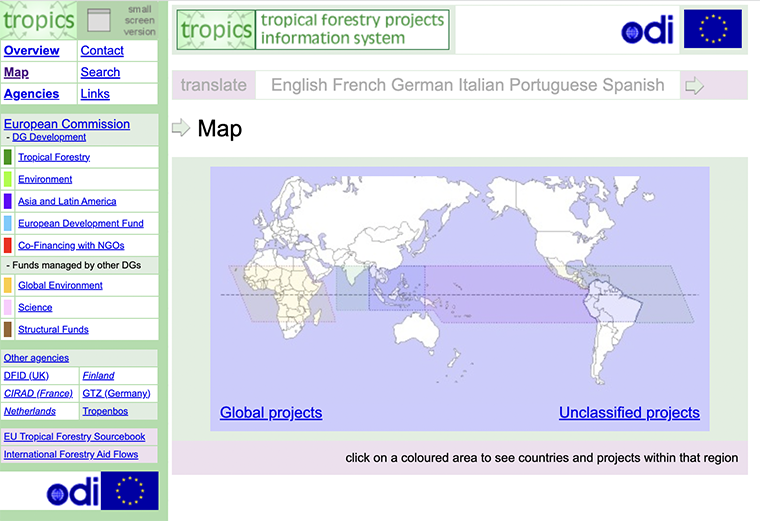The width and height of the screenshot is (760, 521).
Task: Open the Search page
Action: tap(100, 72)
